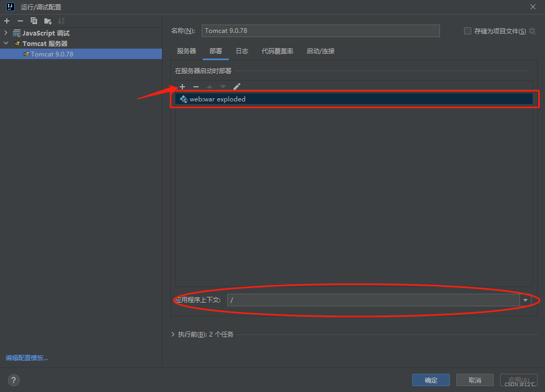This screenshot has width=545, height=392.
Task: Select the web:war exploded deployment row
Action: [354, 99]
